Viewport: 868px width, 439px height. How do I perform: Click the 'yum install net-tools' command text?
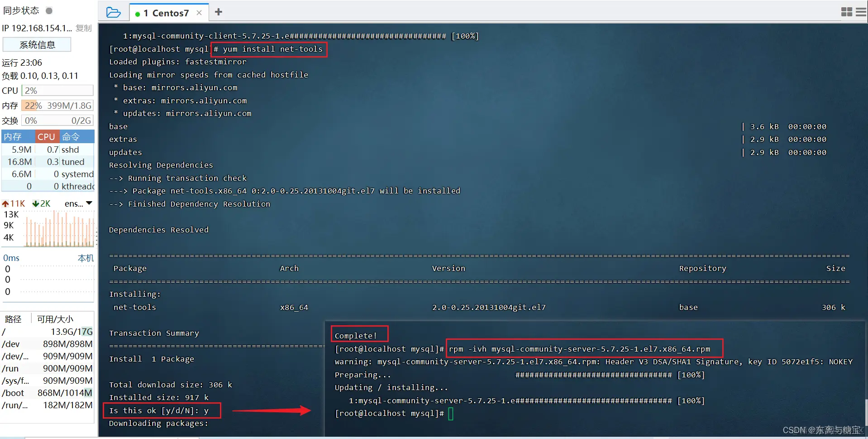273,49
